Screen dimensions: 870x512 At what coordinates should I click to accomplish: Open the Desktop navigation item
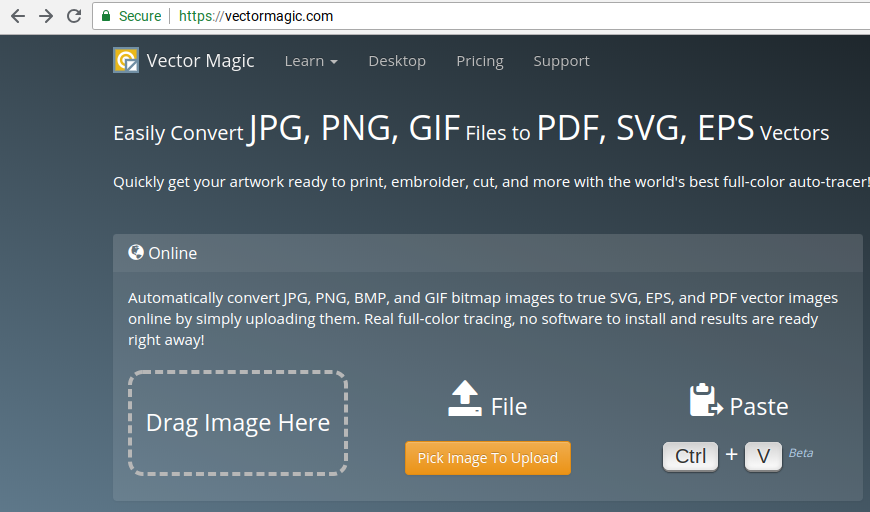(397, 61)
